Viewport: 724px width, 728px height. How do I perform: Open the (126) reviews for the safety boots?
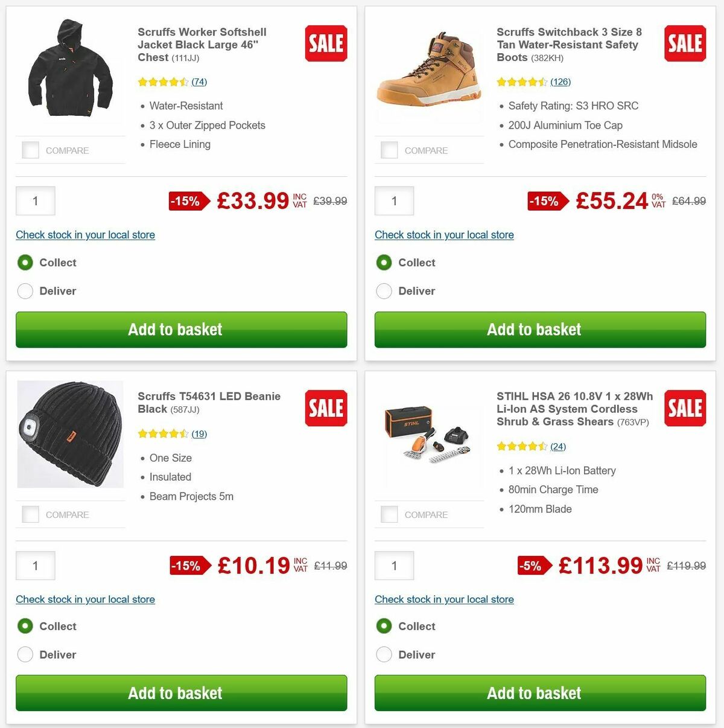pos(560,81)
